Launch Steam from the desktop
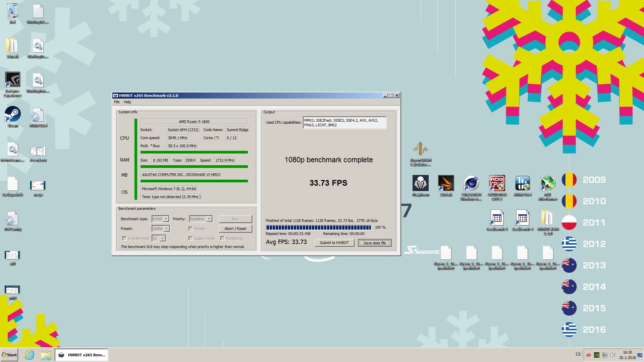 click(x=12, y=117)
